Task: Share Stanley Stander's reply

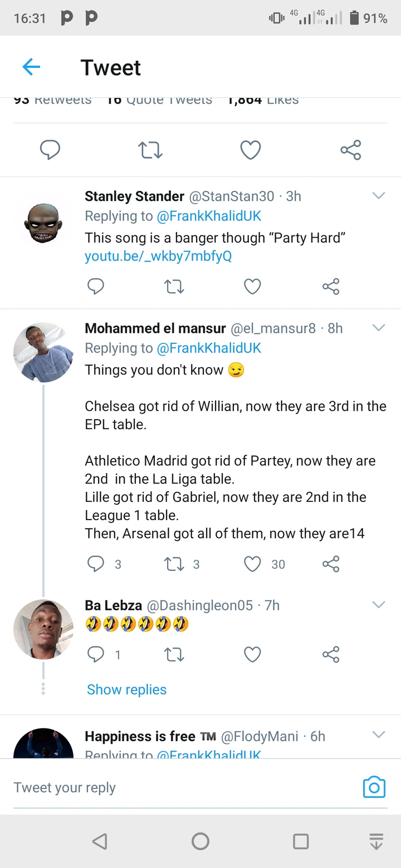Action: coord(330,287)
